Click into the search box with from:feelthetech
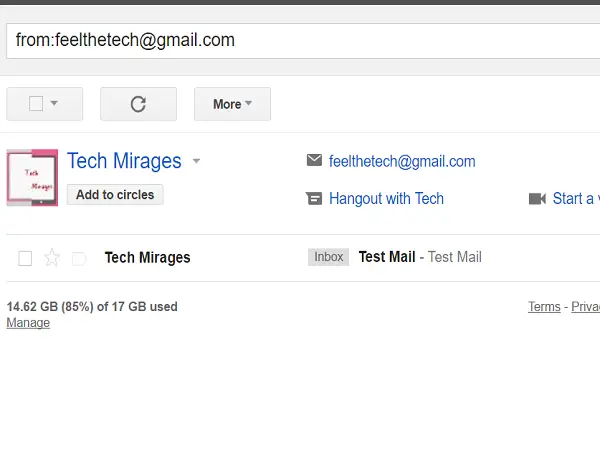The width and height of the screenshot is (600, 450). point(303,41)
